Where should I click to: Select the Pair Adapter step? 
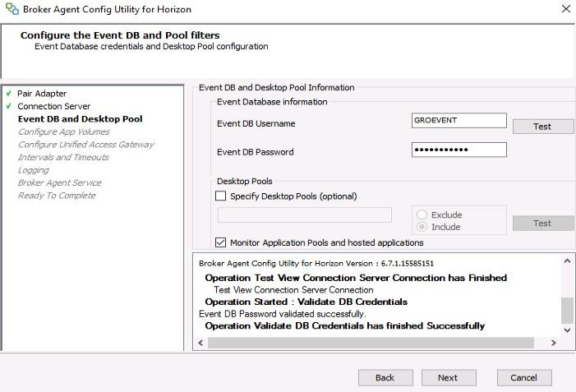42,94
